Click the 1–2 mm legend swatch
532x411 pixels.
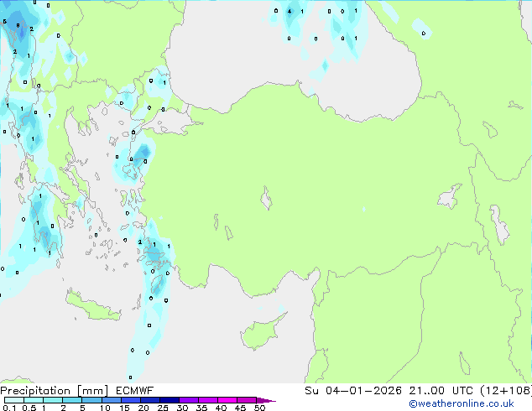coord(53,400)
